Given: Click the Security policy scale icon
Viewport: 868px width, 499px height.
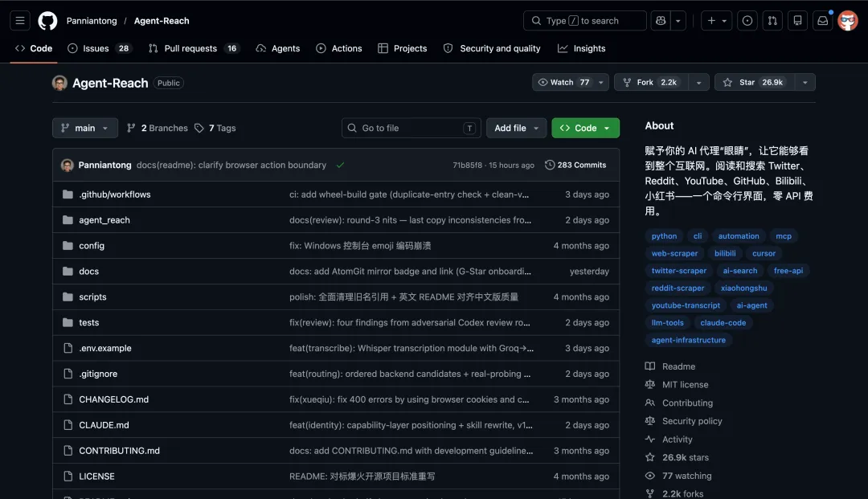Looking at the screenshot, I should click(x=650, y=421).
